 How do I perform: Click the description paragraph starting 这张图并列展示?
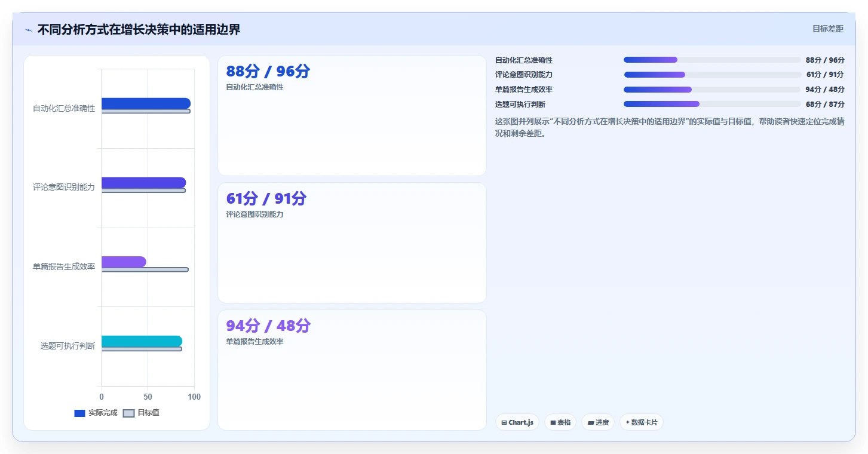pyautogui.click(x=670, y=127)
